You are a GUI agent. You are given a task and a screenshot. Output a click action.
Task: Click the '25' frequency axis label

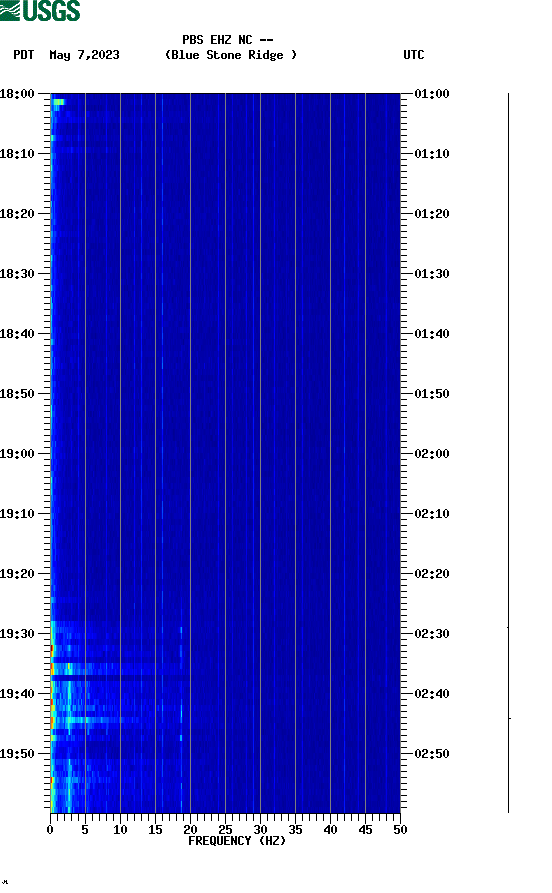click(225, 830)
